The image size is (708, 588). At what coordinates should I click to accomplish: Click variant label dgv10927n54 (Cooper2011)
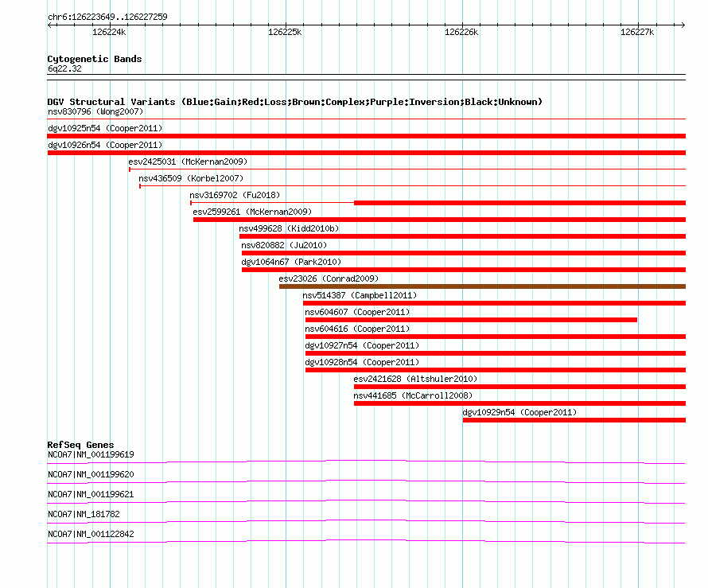click(362, 345)
